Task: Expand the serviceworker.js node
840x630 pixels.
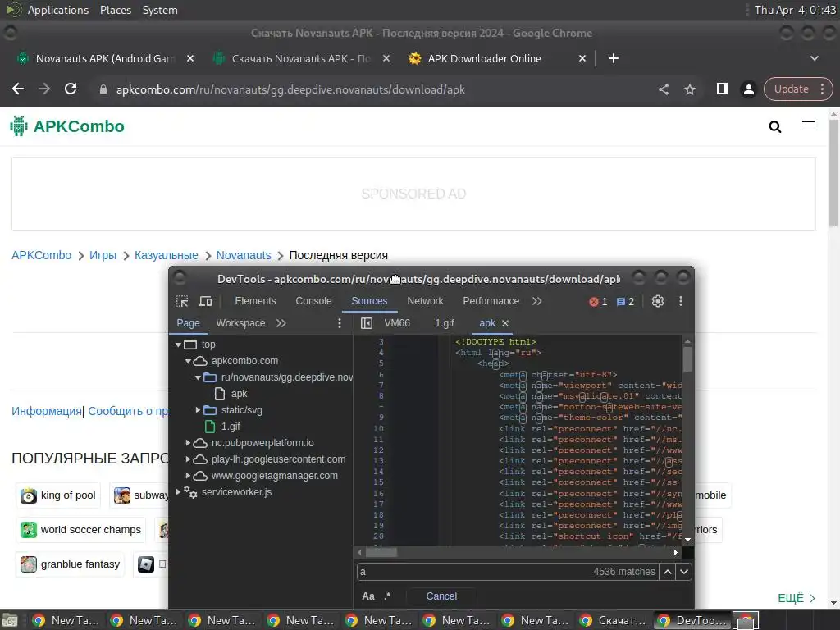Action: click(x=178, y=492)
